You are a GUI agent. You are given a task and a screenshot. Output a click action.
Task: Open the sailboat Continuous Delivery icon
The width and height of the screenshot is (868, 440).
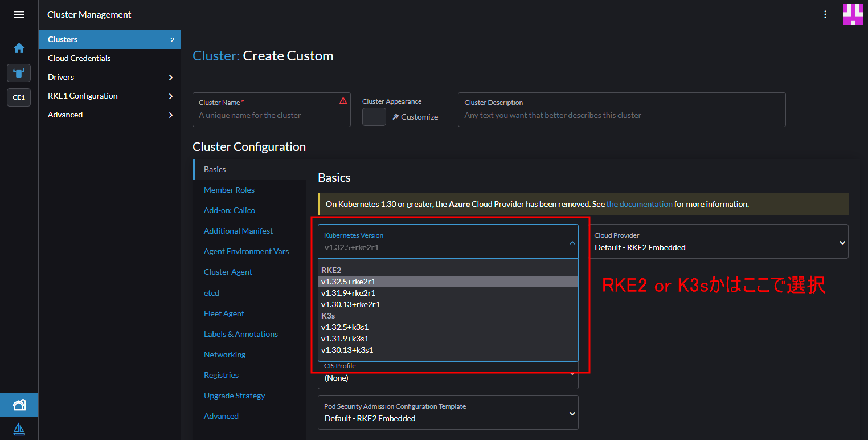click(19, 429)
